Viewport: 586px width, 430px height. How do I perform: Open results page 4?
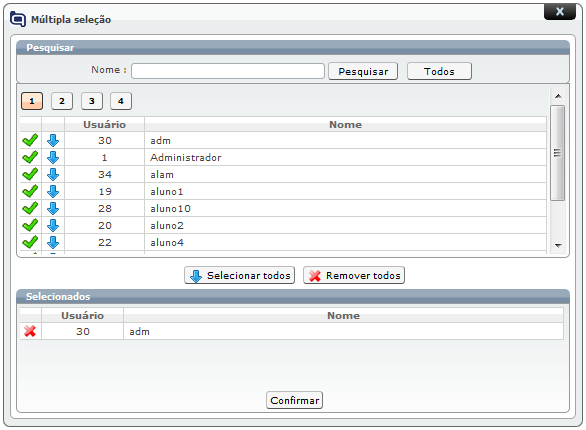[121, 101]
